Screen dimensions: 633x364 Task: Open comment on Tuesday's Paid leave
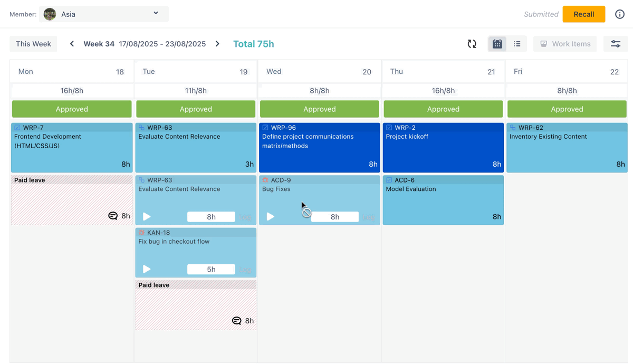[237, 321]
